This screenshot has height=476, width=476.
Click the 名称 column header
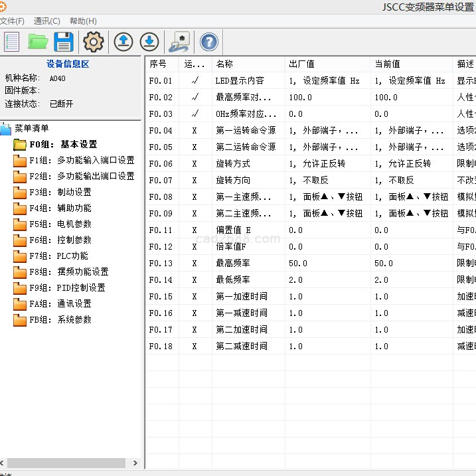point(224,64)
